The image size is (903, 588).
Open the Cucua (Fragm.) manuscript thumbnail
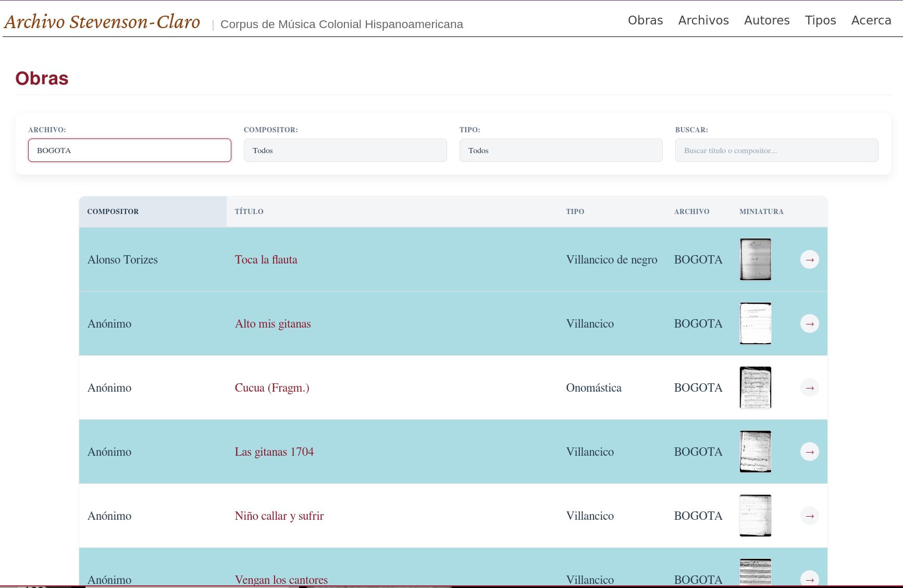click(755, 387)
